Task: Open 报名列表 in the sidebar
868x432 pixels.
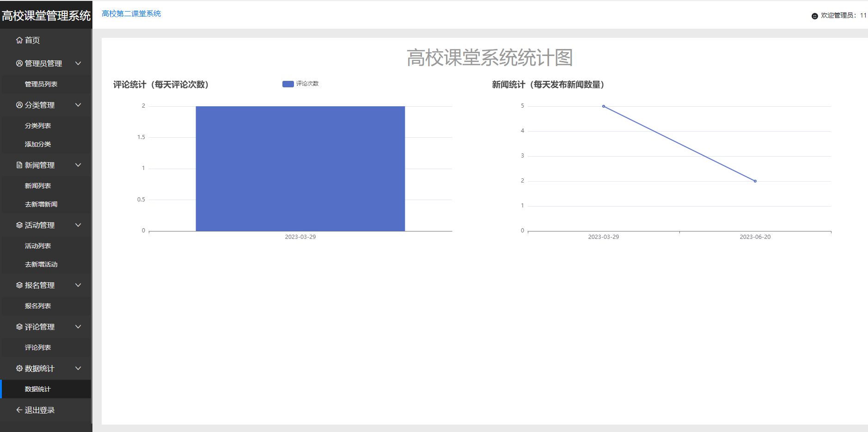Action: pyautogui.click(x=46, y=306)
